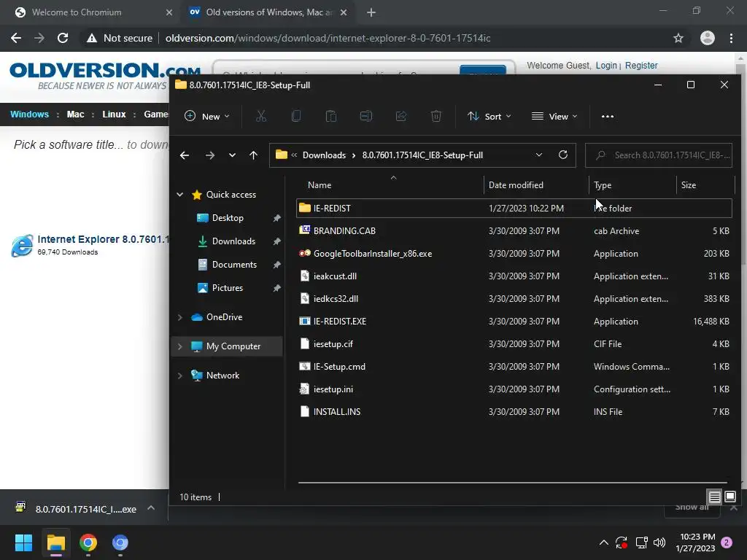
Task: Click the Paste clipboard icon in Explorer toolbar
Action: click(331, 116)
